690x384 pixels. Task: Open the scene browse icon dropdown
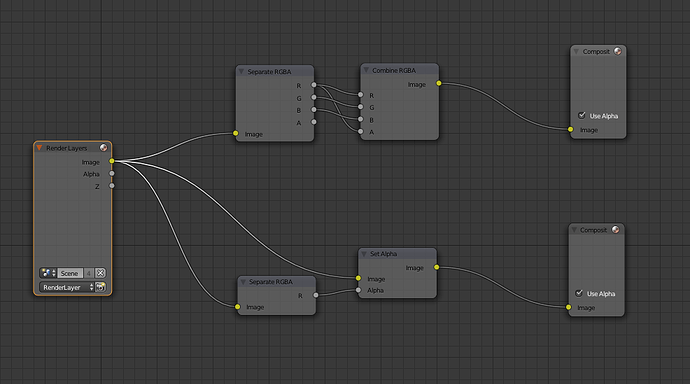coord(48,273)
